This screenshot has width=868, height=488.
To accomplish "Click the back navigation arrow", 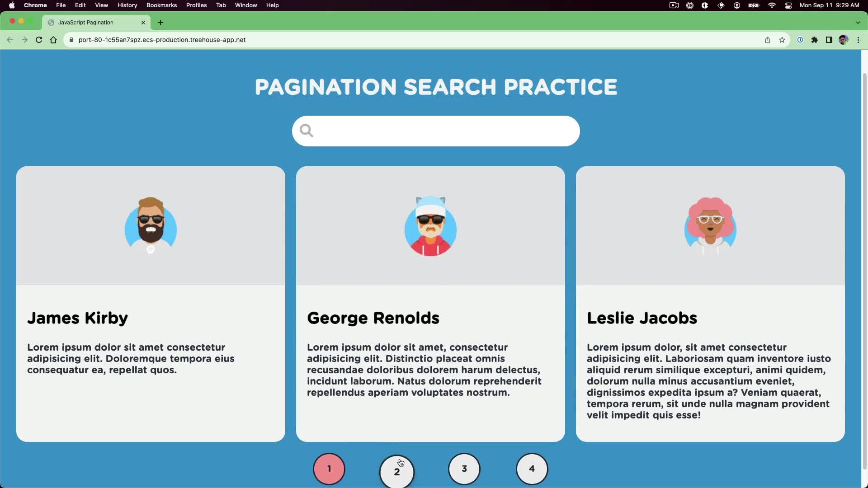I will [x=10, y=40].
